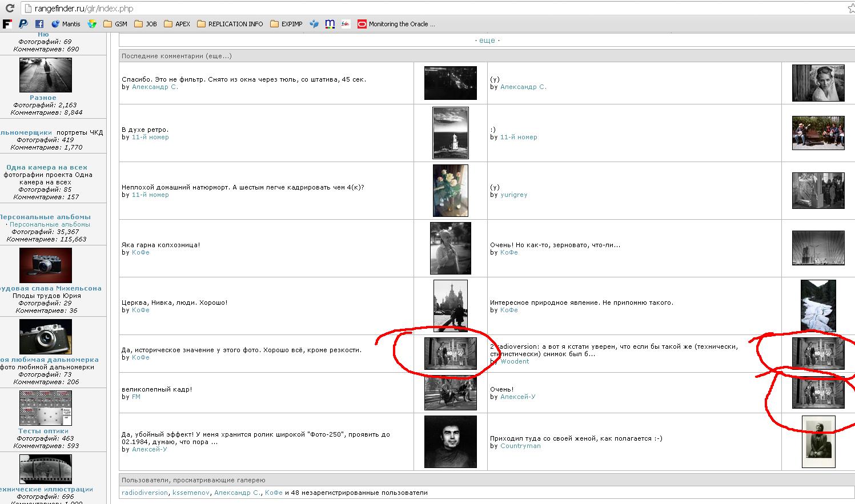Expand the JOB bookmarks folder
The width and height of the screenshot is (855, 504).
coord(146,24)
